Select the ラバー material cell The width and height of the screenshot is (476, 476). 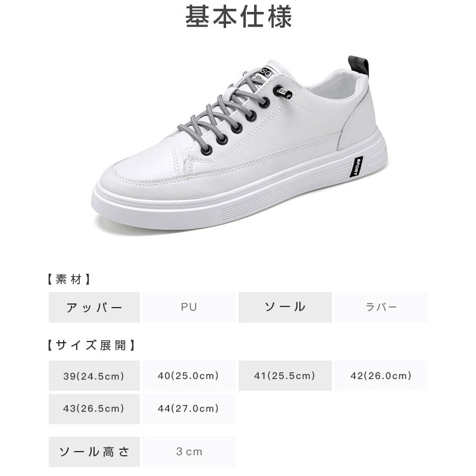tap(381, 307)
